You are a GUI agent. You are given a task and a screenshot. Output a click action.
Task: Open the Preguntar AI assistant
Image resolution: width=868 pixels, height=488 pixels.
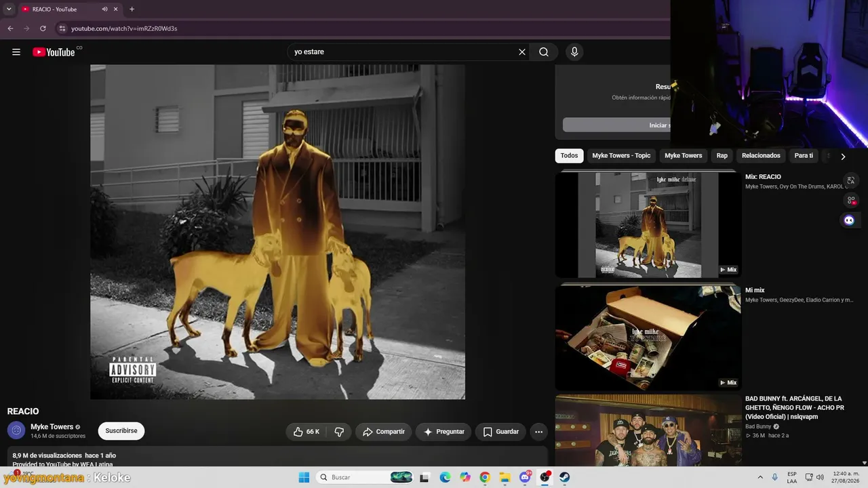pos(443,432)
